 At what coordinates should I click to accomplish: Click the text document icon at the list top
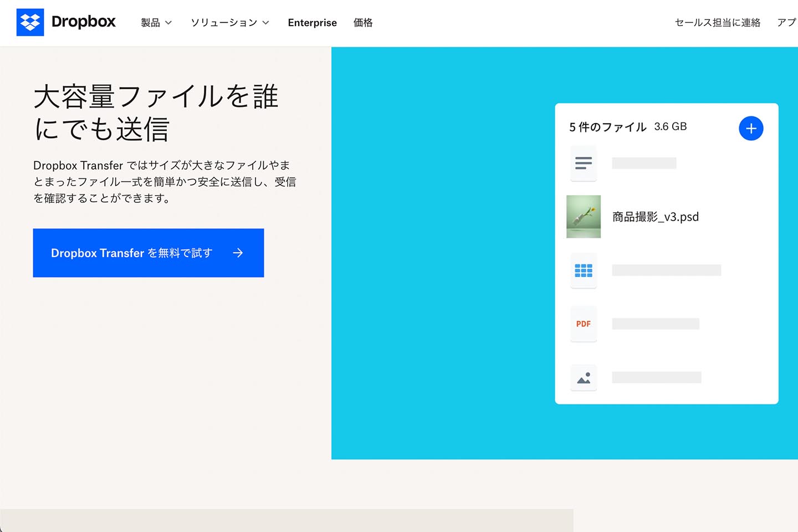point(584,162)
